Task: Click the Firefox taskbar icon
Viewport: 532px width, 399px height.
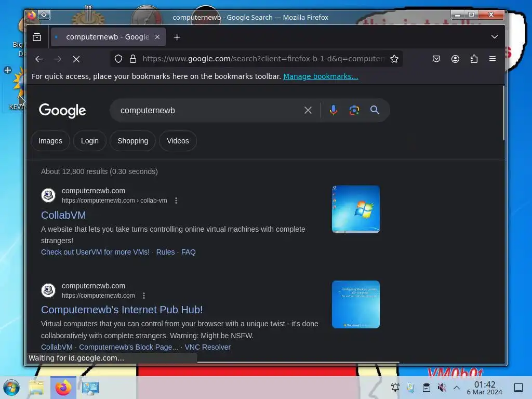Action: 63,388
